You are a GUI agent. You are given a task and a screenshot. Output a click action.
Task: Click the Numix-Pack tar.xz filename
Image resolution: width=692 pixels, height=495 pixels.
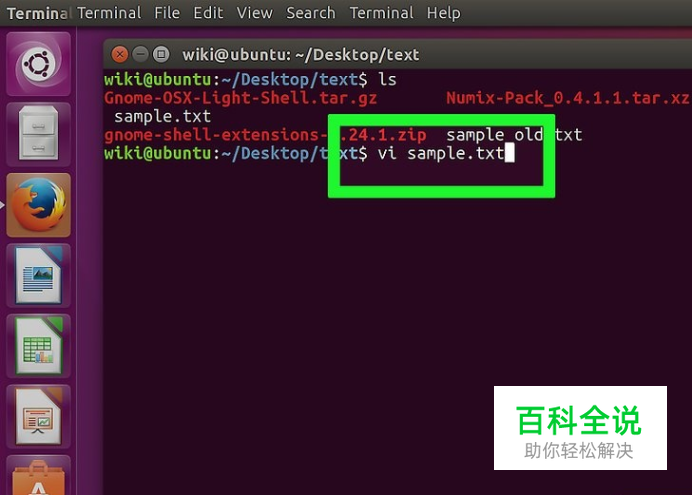(x=568, y=98)
